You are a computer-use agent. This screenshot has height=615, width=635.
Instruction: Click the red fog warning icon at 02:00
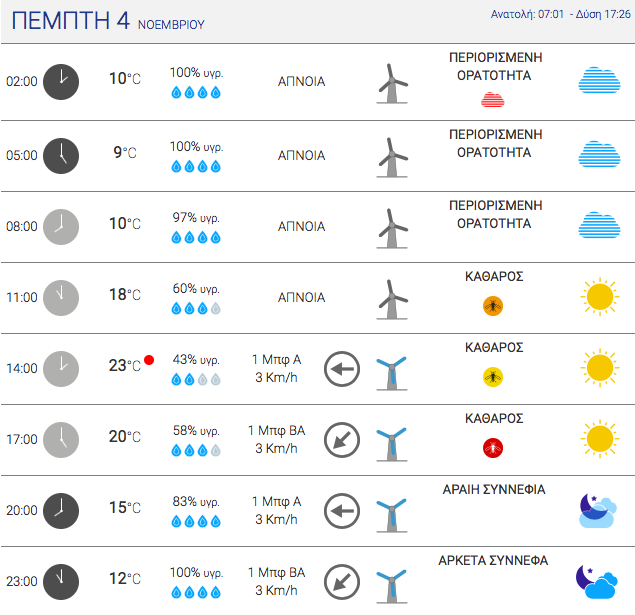coord(492,100)
